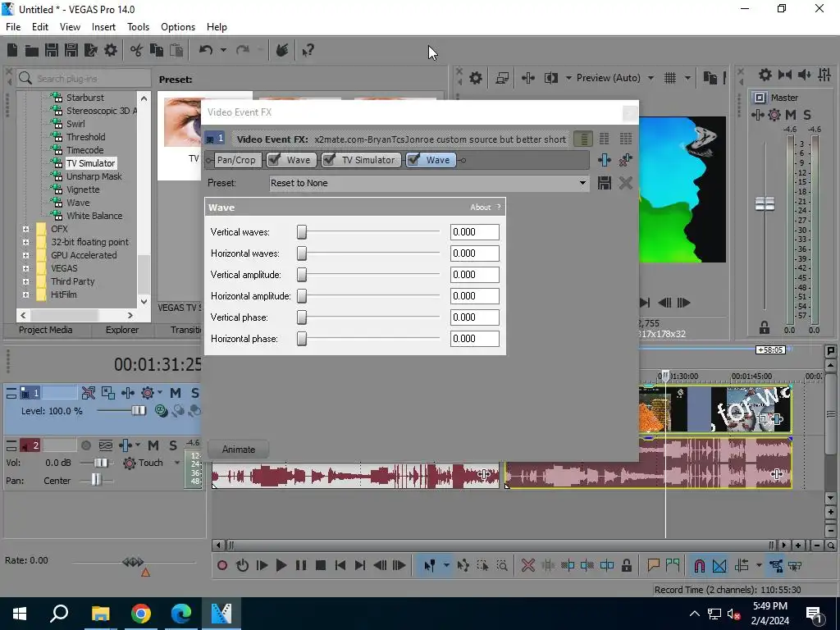Image resolution: width=840 pixels, height=630 pixels.
Task: Expand the VEGAS plug-in folder
Action: pos(25,268)
